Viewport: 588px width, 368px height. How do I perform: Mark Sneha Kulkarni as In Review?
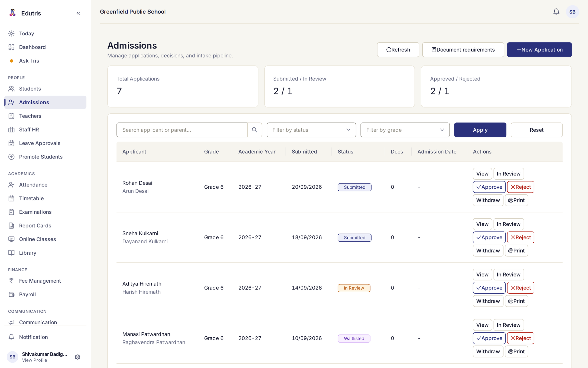coord(508,224)
